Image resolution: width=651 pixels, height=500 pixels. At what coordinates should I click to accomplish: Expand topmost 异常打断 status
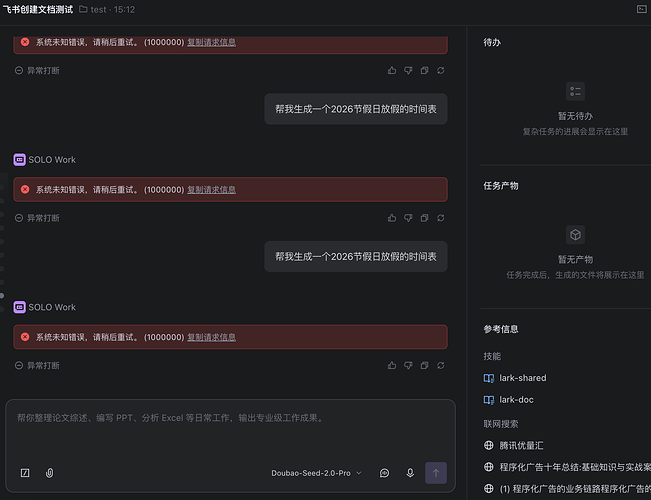pos(37,71)
